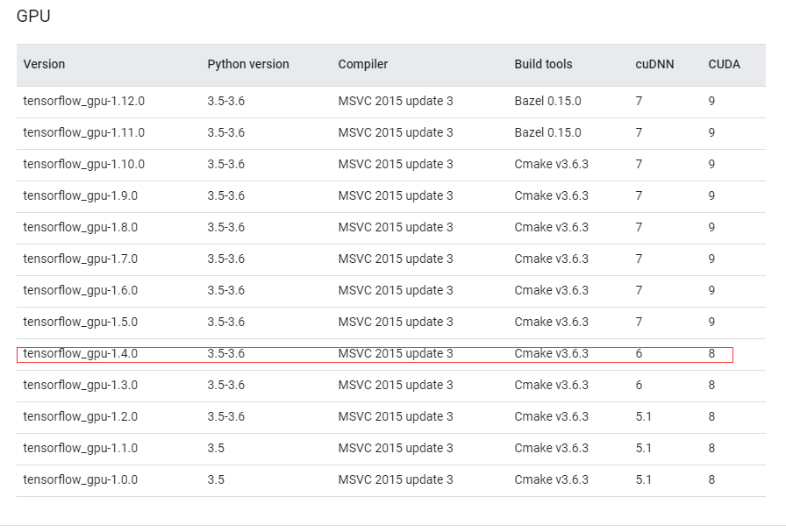786x532 pixels.
Task: Click MSVC 2015 update 3 in 1.8.0 row
Action: (396, 227)
